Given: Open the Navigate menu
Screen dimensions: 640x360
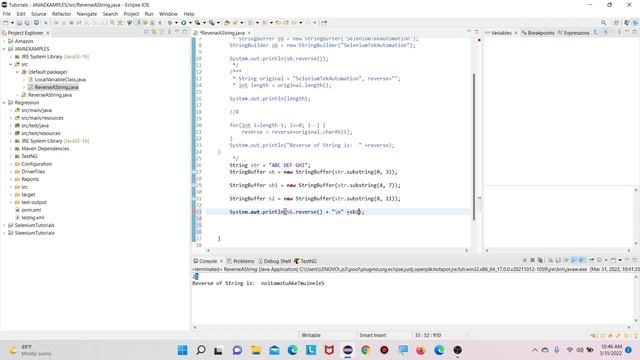Looking at the screenshot, I should 87,13.
